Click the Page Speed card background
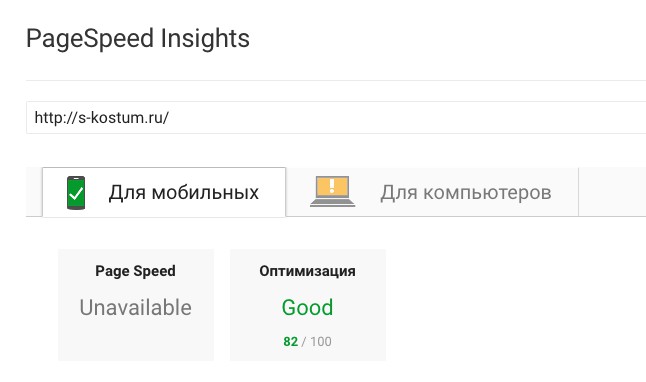 pos(136,305)
